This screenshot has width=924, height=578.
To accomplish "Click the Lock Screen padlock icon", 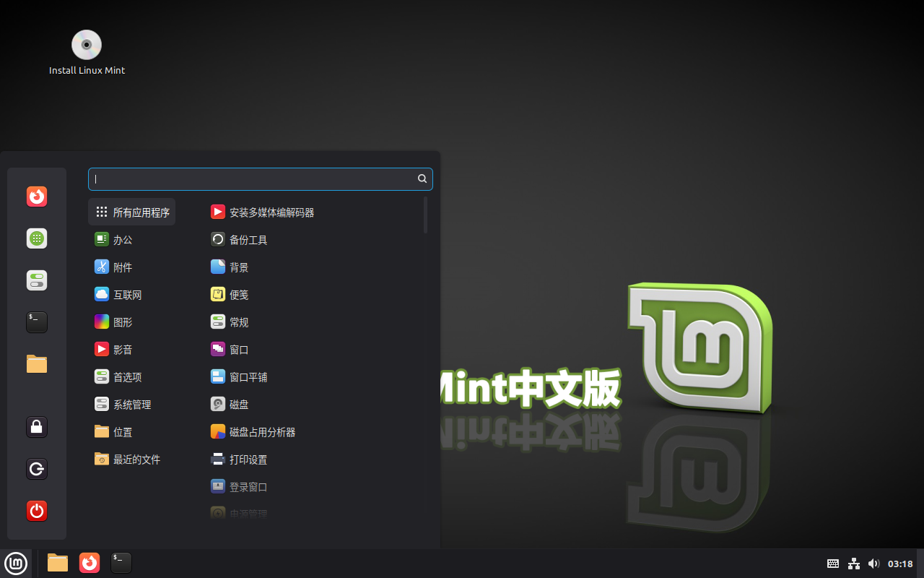I will click(37, 427).
